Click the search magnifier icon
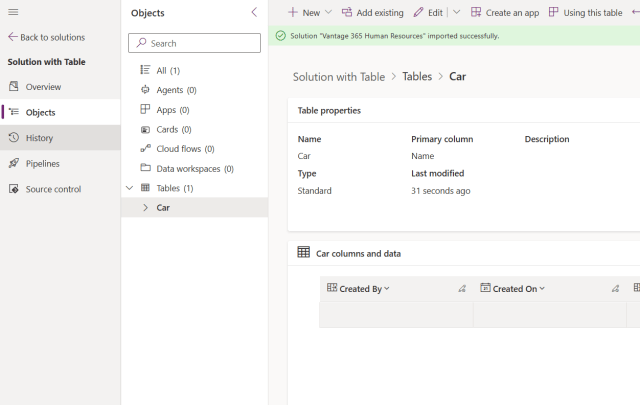640x405 pixels. point(141,43)
